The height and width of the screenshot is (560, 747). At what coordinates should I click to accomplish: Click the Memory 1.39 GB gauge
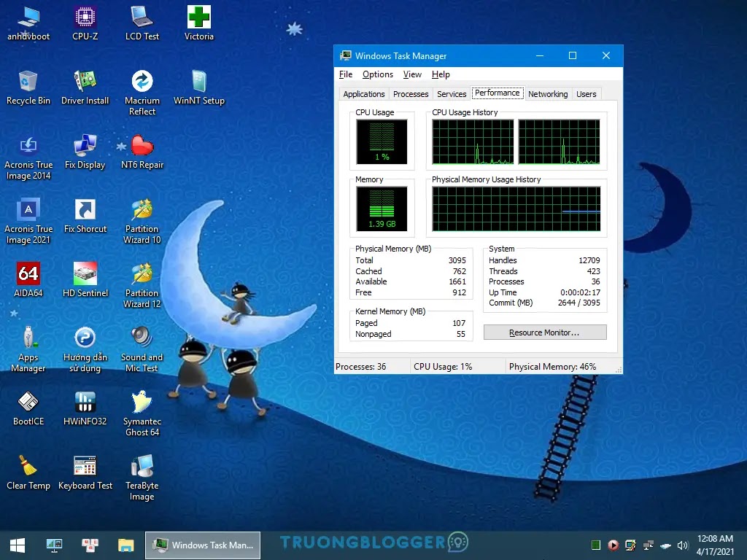[x=382, y=209]
